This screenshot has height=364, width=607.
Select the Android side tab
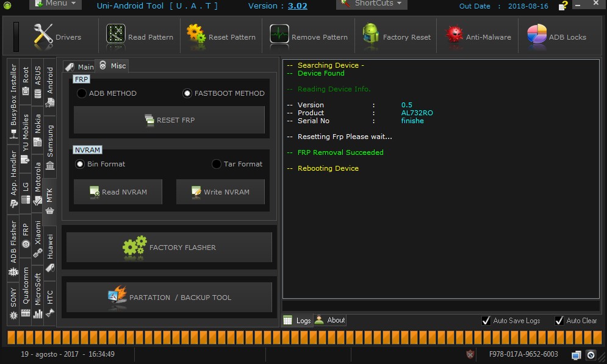(50, 86)
